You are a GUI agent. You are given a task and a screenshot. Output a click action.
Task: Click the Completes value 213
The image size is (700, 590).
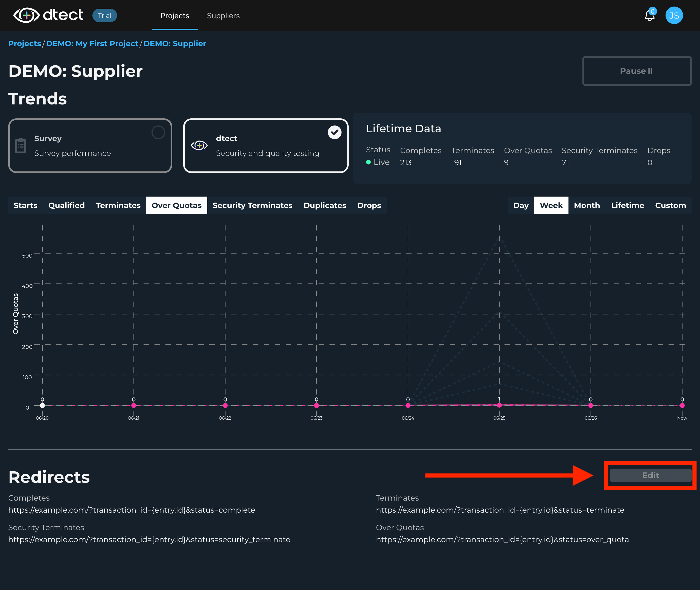click(406, 163)
